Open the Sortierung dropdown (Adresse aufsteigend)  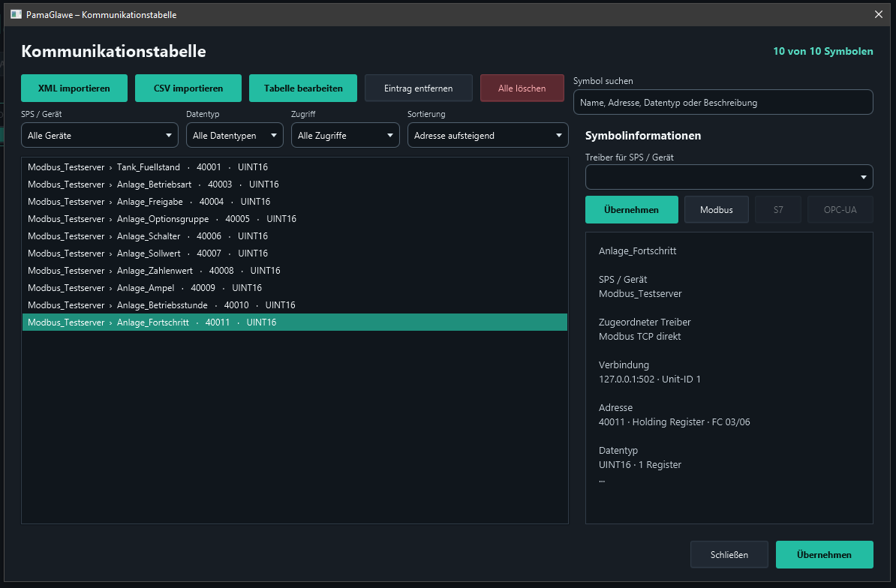tap(488, 136)
